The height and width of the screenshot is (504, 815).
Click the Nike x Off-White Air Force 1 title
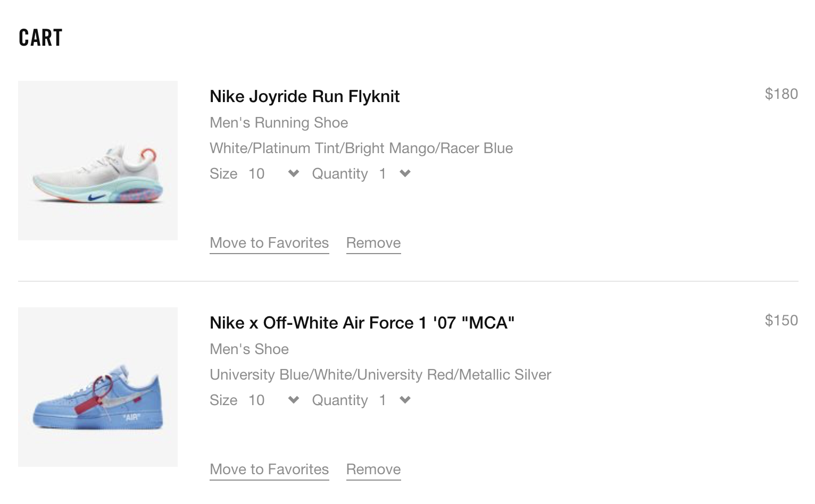362,323
